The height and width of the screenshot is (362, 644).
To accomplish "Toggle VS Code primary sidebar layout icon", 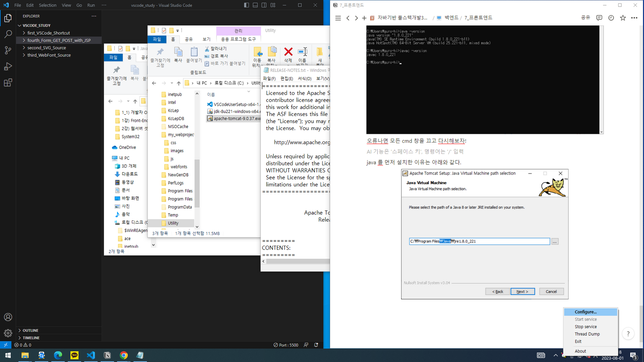I will (246, 5).
